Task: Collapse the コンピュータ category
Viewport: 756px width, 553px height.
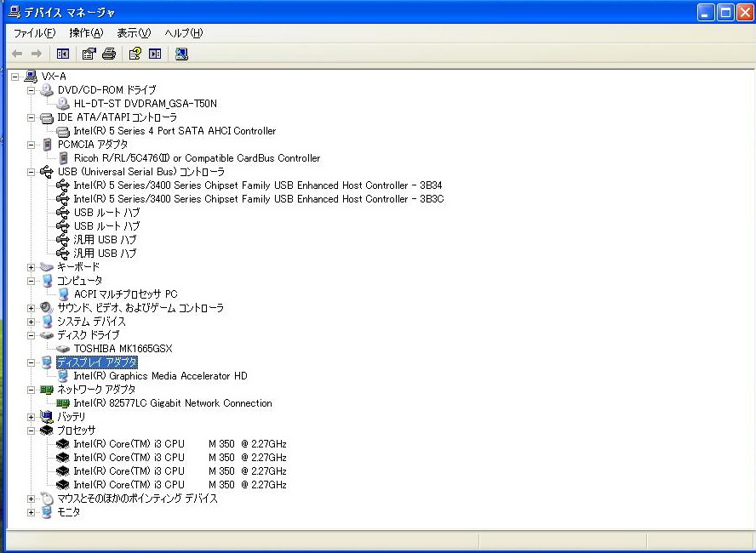Action: tap(31, 281)
